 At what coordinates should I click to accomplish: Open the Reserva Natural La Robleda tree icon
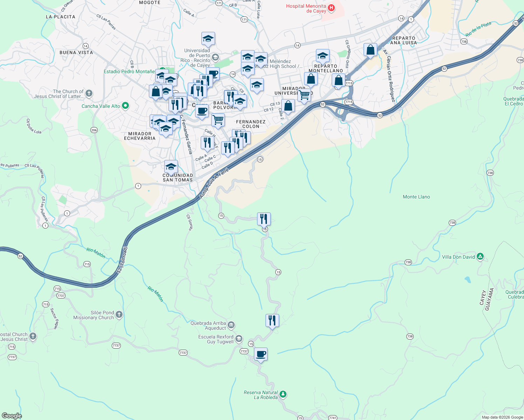[x=282, y=395]
